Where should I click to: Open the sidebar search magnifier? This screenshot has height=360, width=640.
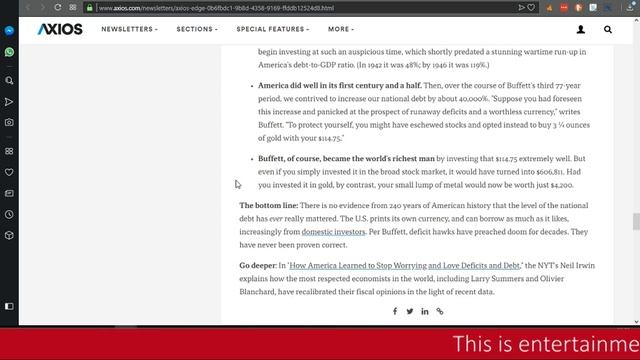[x=9, y=80]
